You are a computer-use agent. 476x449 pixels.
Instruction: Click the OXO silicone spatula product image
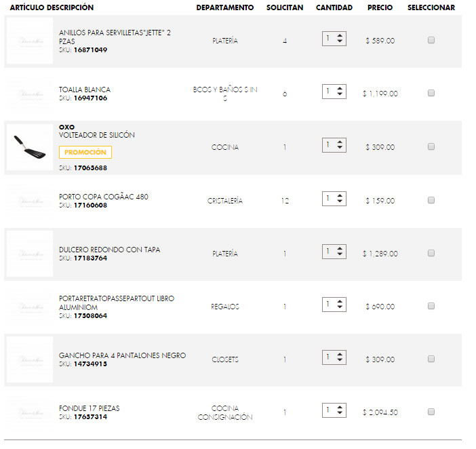(x=29, y=147)
